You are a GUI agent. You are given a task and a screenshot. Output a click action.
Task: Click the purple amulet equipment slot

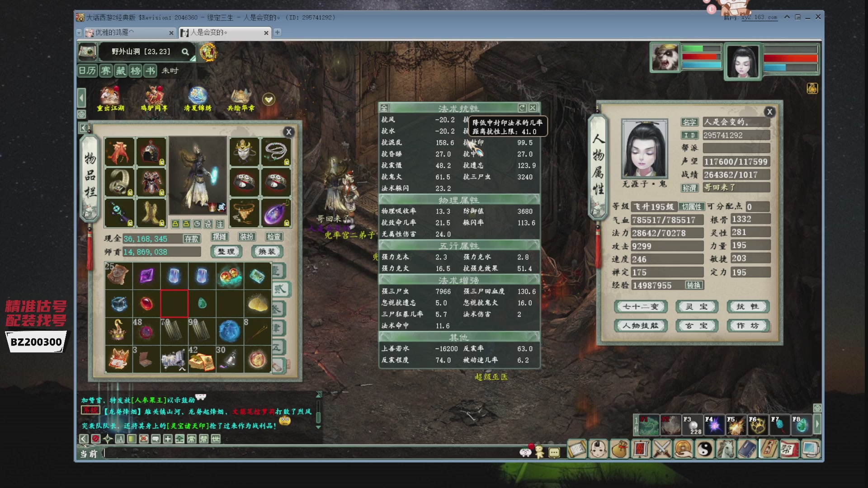click(x=276, y=213)
